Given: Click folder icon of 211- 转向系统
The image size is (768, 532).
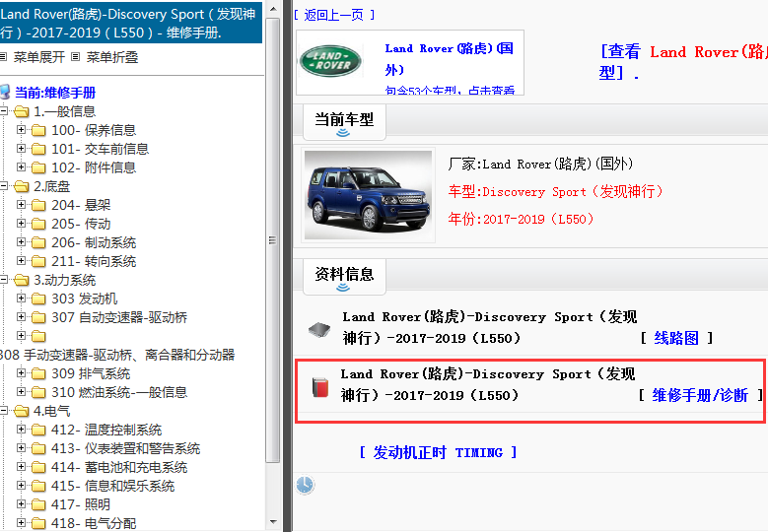Looking at the screenshot, I should point(38,261).
